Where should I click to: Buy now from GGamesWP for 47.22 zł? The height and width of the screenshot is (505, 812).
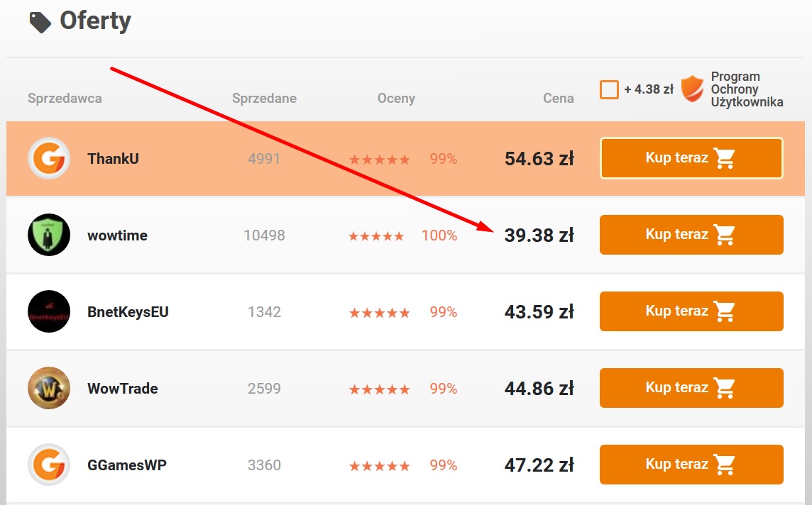691,465
